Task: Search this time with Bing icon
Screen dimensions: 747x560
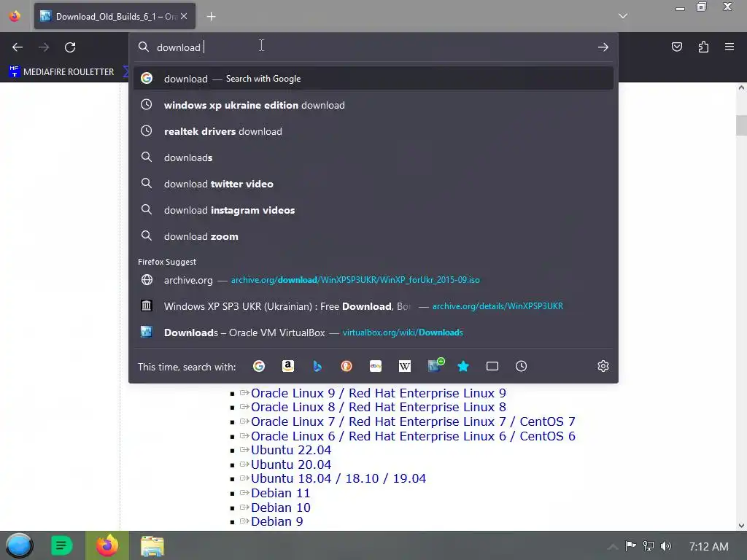Action: [317, 366]
